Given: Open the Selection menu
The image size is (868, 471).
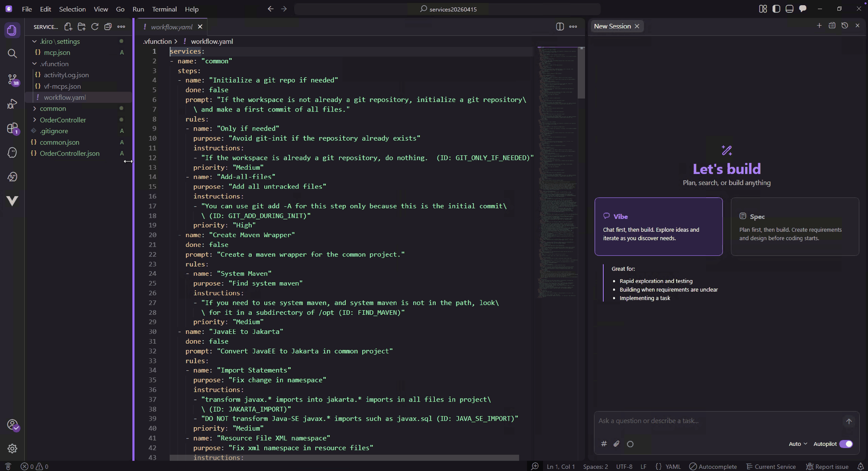Looking at the screenshot, I should [72, 9].
